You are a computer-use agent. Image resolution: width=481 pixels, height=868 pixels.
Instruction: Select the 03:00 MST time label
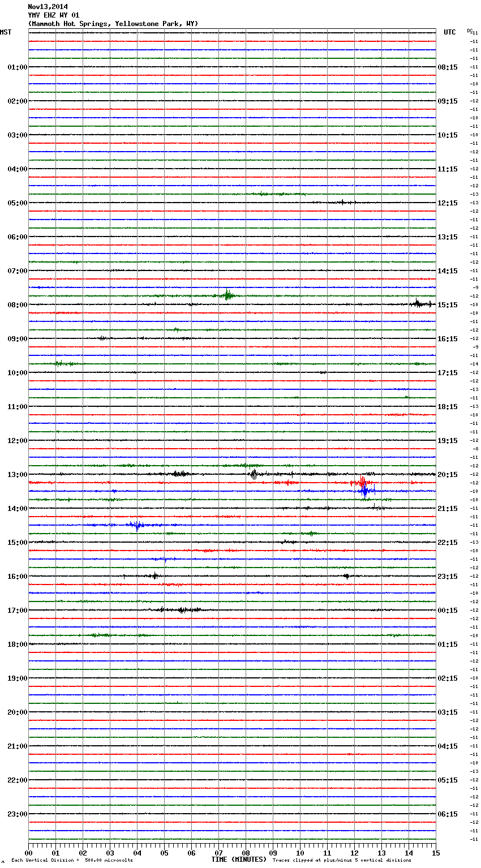point(18,135)
